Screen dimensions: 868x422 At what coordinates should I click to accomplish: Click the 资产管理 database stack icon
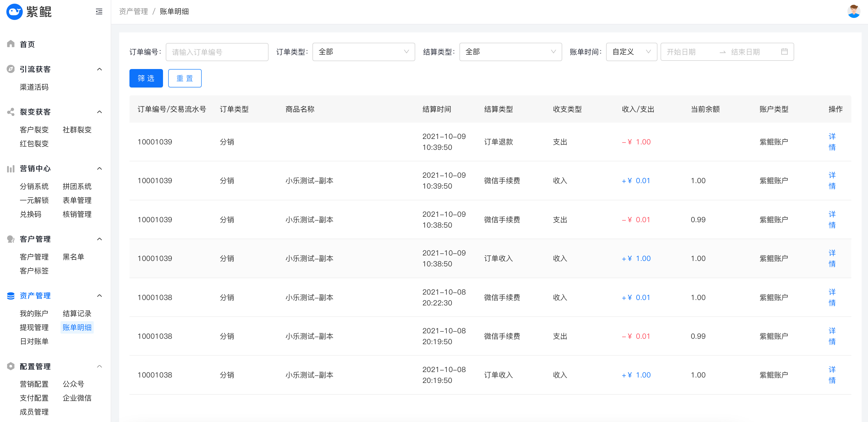coord(11,295)
